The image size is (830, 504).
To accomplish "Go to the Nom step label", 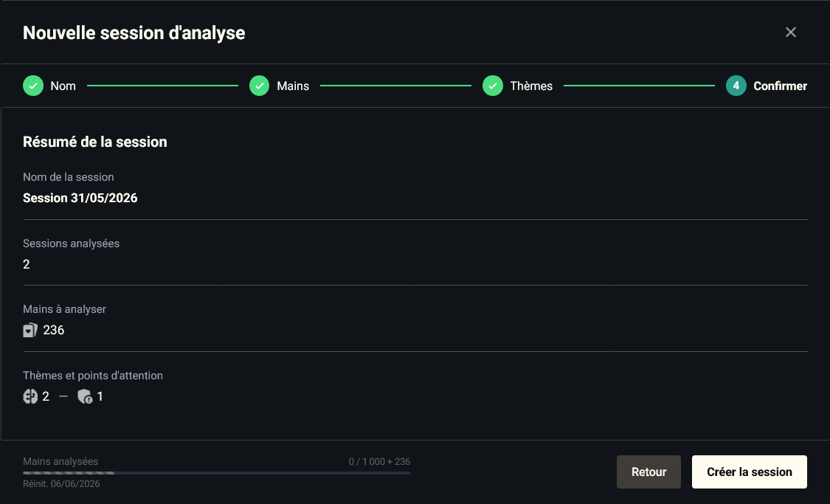I will click(63, 86).
